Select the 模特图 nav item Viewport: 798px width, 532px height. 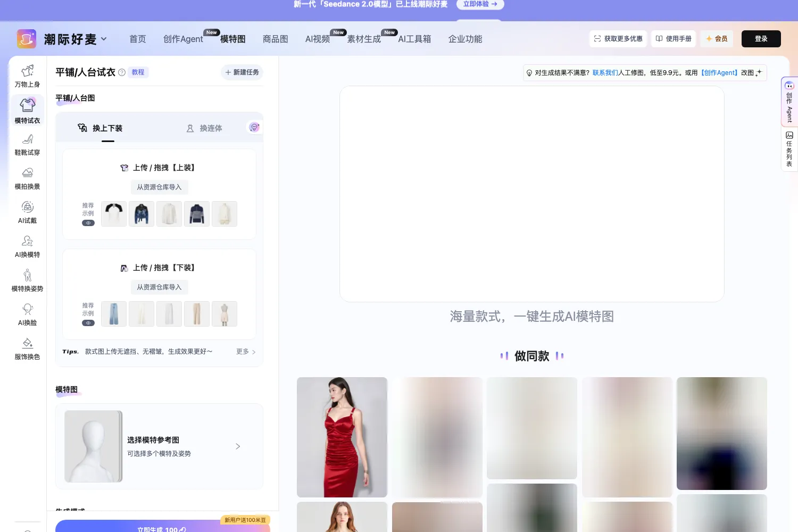click(x=233, y=39)
